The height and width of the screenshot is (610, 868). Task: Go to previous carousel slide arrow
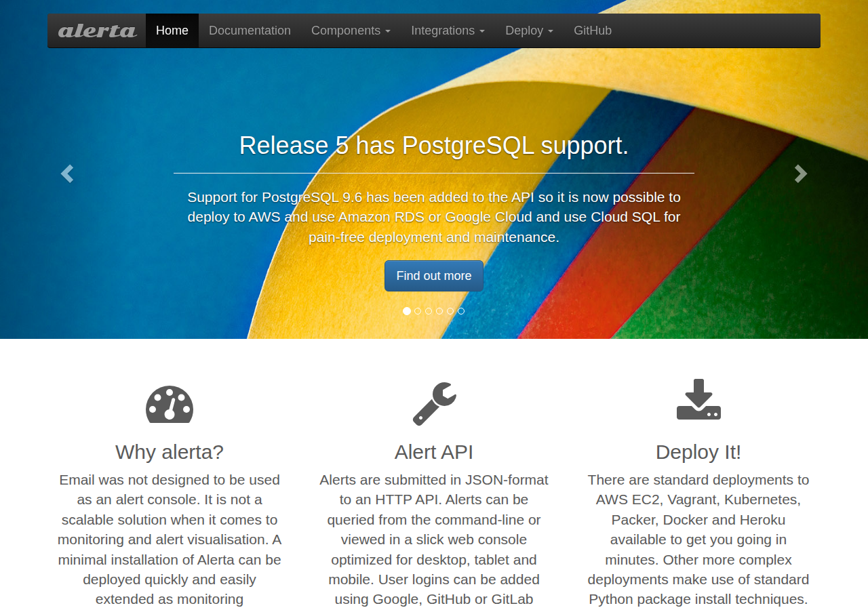(66, 174)
